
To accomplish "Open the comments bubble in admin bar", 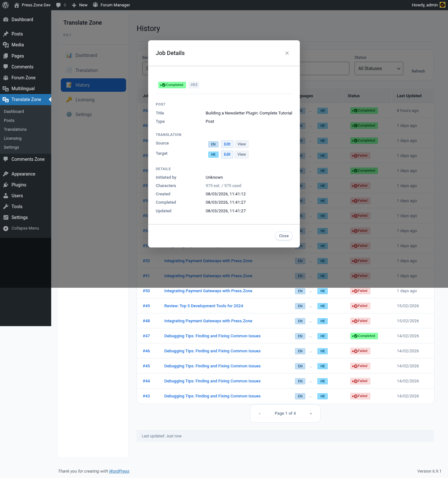I will click(x=61, y=5).
